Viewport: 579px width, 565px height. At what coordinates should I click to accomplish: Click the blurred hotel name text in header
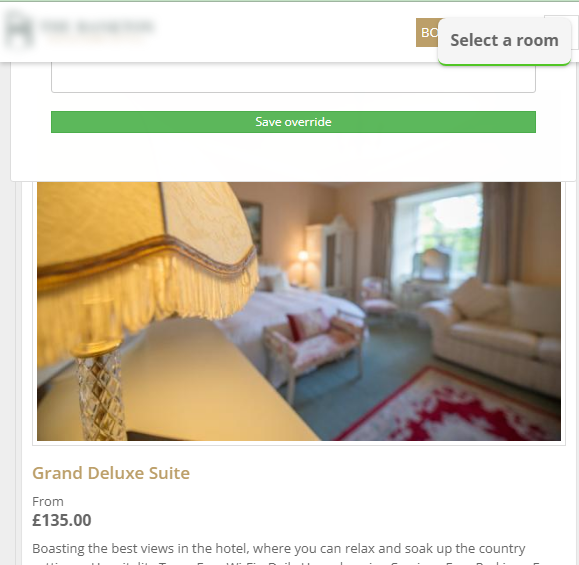point(97,27)
